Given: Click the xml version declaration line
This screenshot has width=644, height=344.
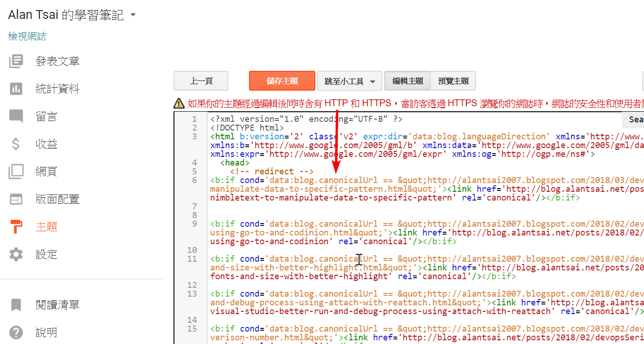Looking at the screenshot, I should point(307,119).
